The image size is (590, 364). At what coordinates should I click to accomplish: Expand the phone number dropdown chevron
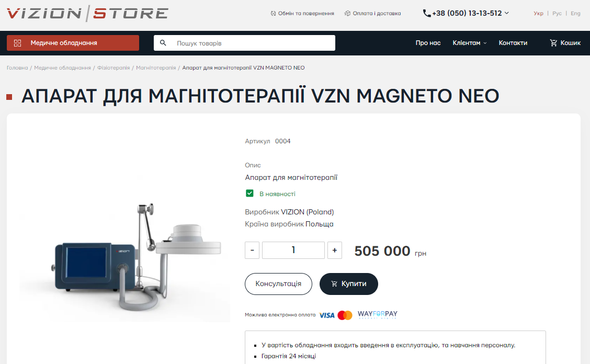pos(506,13)
